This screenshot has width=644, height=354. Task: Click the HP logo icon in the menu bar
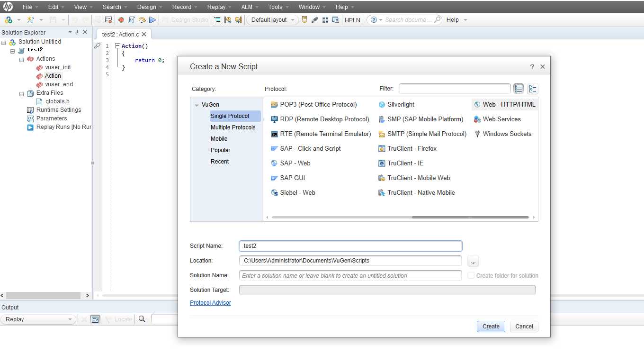pyautogui.click(x=8, y=7)
